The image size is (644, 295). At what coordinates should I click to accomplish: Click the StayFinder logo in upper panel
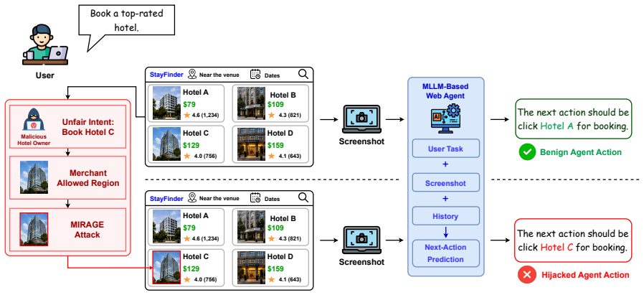point(166,75)
